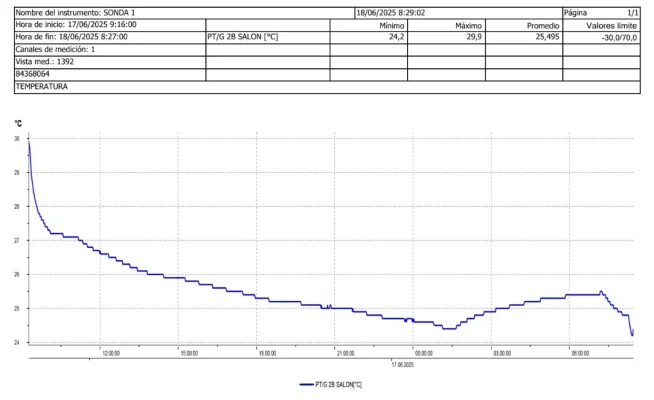Click the serial number '84368064'
654x400 pixels.
click(33, 74)
